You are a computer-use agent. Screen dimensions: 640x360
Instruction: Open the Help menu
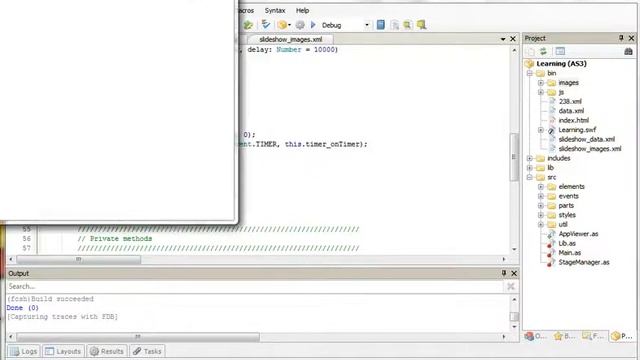(x=302, y=10)
